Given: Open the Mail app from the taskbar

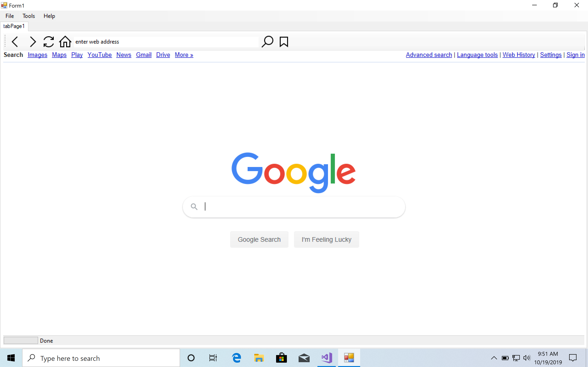Looking at the screenshot, I should 304,358.
